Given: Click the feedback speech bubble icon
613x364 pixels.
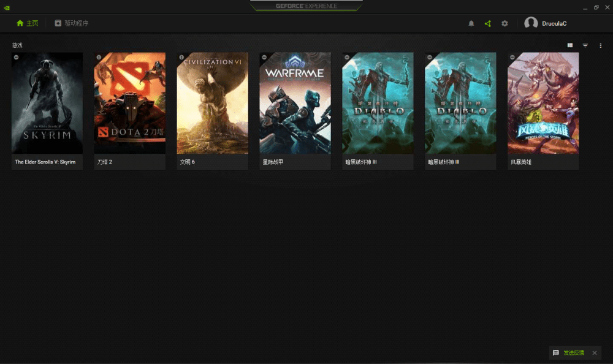Looking at the screenshot, I should click(x=556, y=352).
